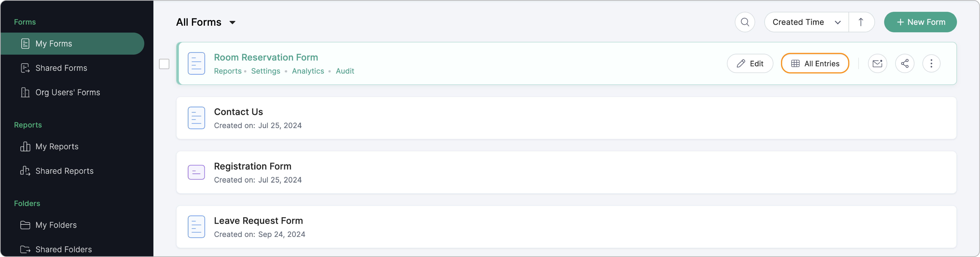The height and width of the screenshot is (257, 980).
Task: Create a form with New Form button
Action: pyautogui.click(x=920, y=22)
